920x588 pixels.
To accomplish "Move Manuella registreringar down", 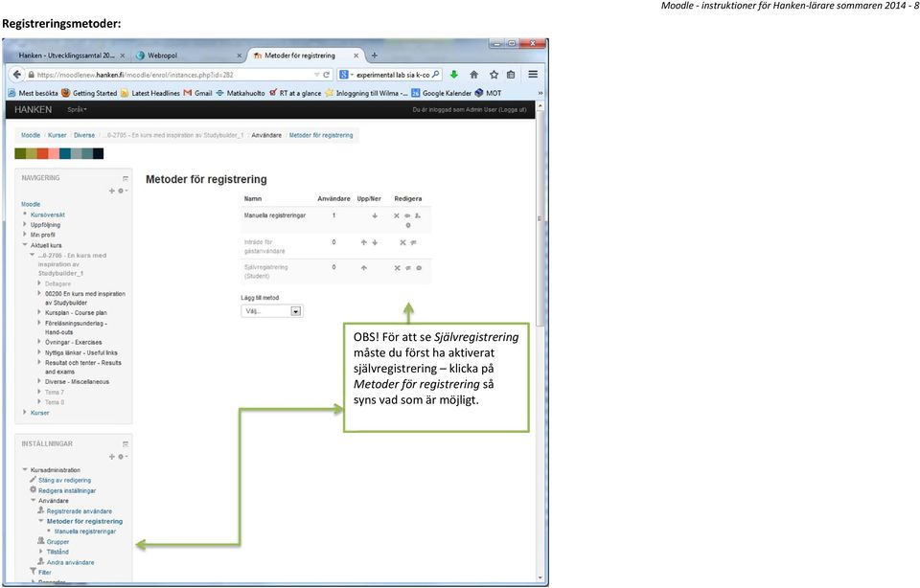I will [x=375, y=215].
